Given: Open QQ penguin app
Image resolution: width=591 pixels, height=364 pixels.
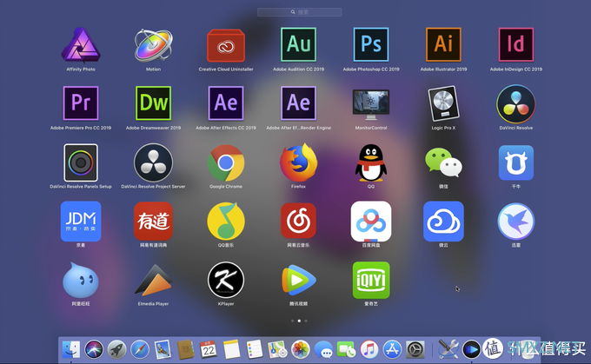Looking at the screenshot, I should click(371, 162).
